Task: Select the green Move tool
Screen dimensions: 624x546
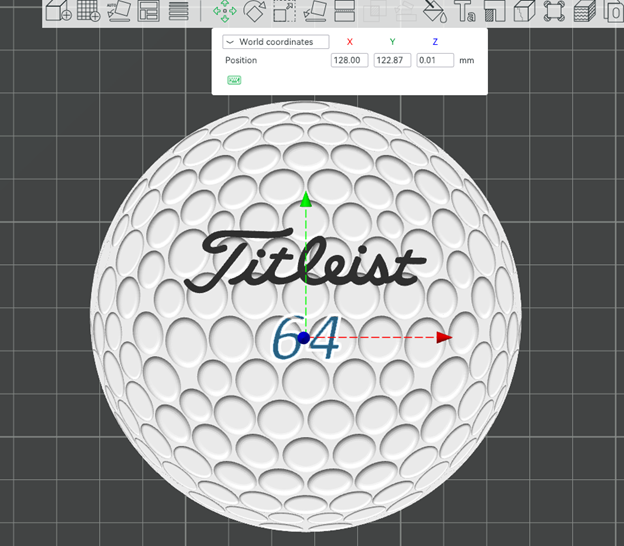Action: coord(224,11)
